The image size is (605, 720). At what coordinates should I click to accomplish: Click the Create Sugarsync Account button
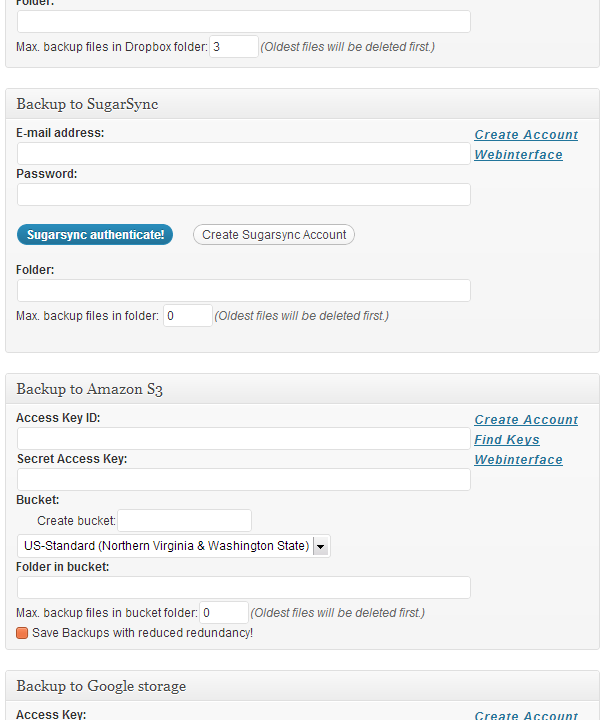point(274,235)
